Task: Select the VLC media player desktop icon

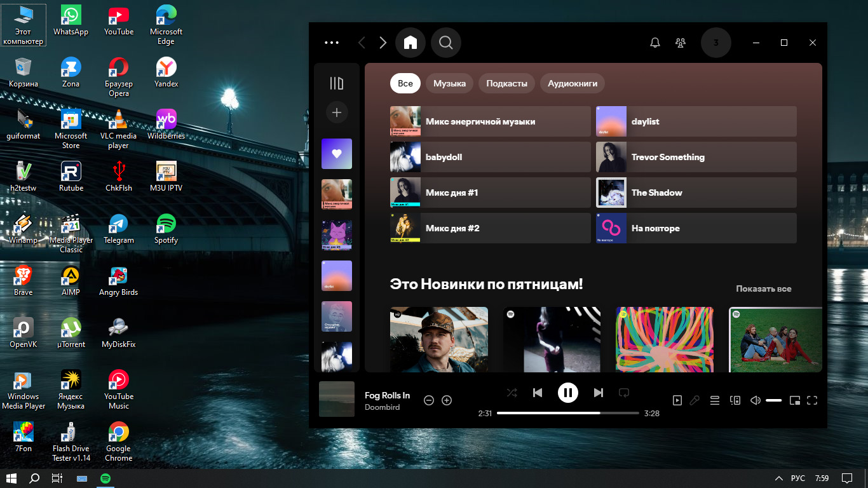Action: pyautogui.click(x=118, y=129)
